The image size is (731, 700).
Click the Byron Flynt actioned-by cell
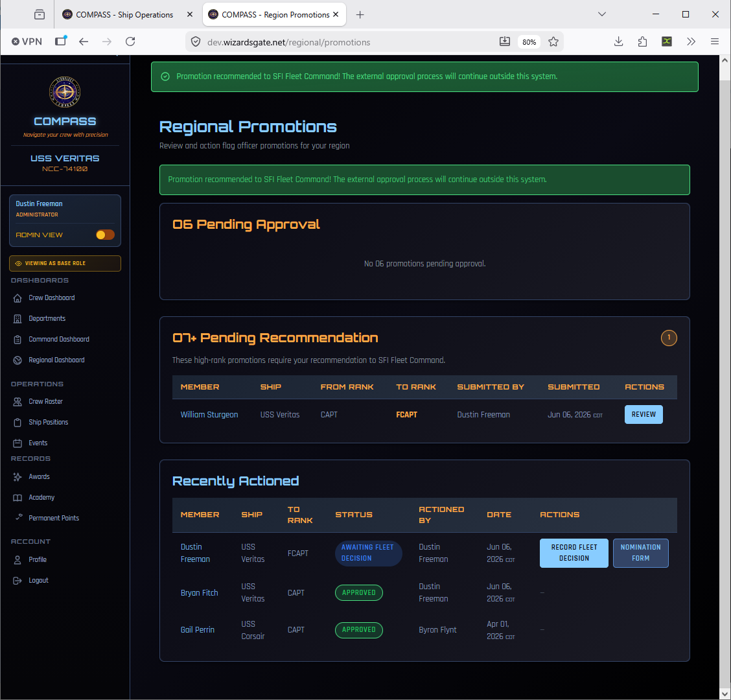tap(438, 630)
